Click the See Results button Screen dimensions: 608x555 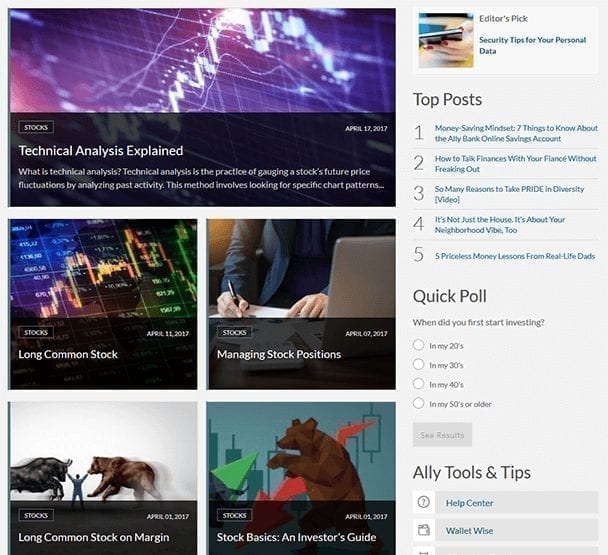coord(442,435)
